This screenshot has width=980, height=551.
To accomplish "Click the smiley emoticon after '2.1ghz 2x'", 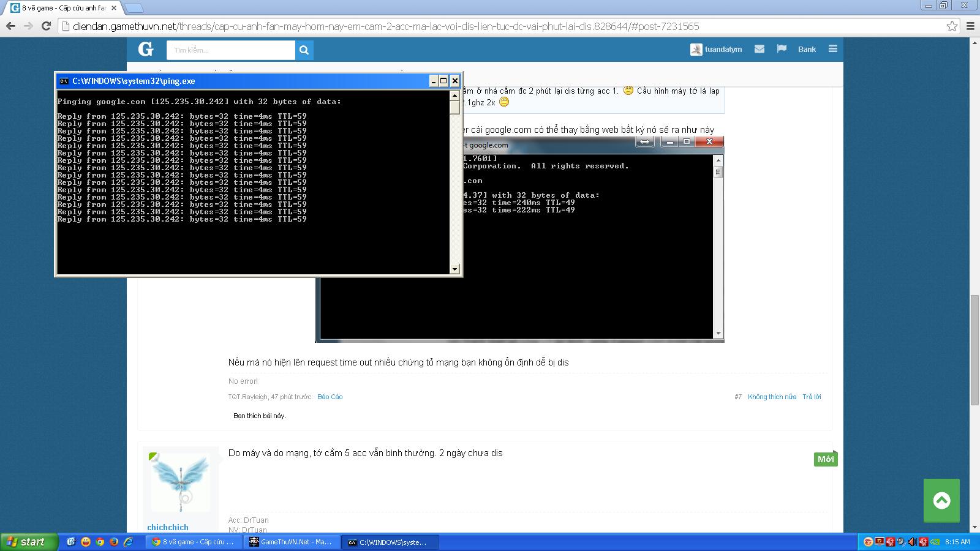I will pos(504,102).
